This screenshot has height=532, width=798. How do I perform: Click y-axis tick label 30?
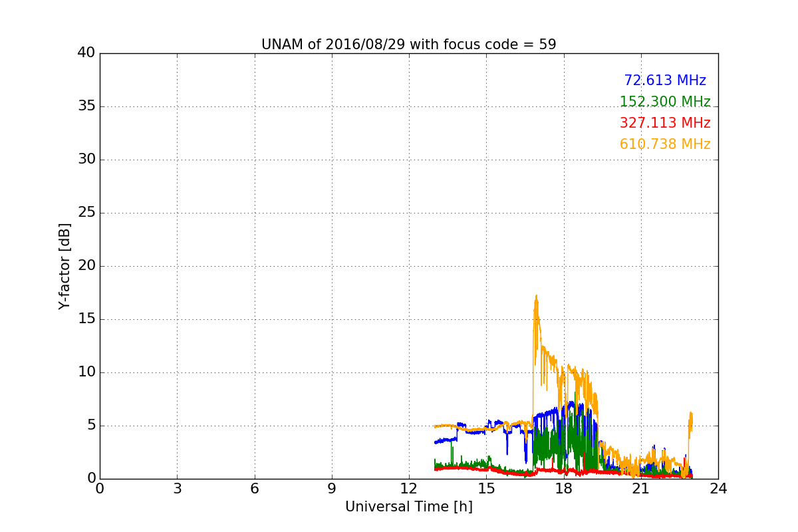[x=86, y=160]
